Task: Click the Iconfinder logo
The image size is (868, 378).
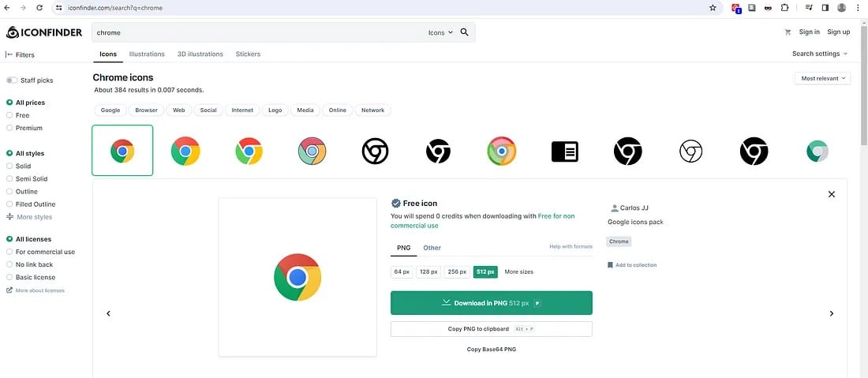Action: pos(43,32)
